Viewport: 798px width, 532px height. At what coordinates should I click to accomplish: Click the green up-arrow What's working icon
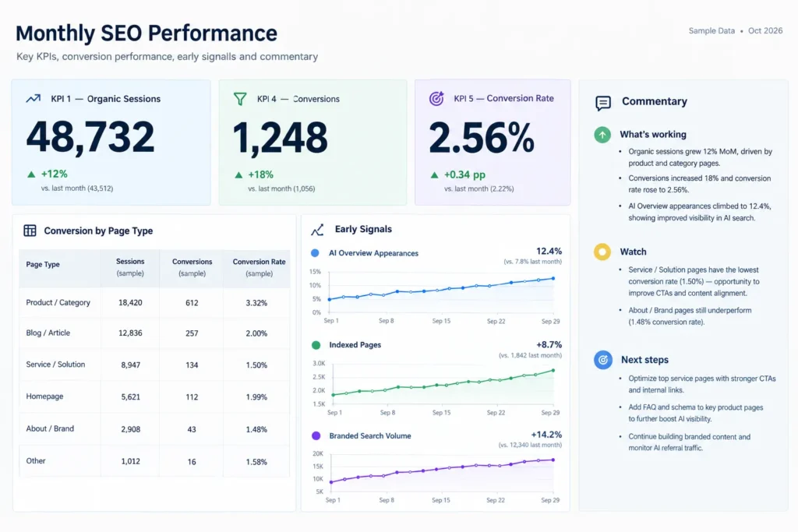[x=602, y=135]
